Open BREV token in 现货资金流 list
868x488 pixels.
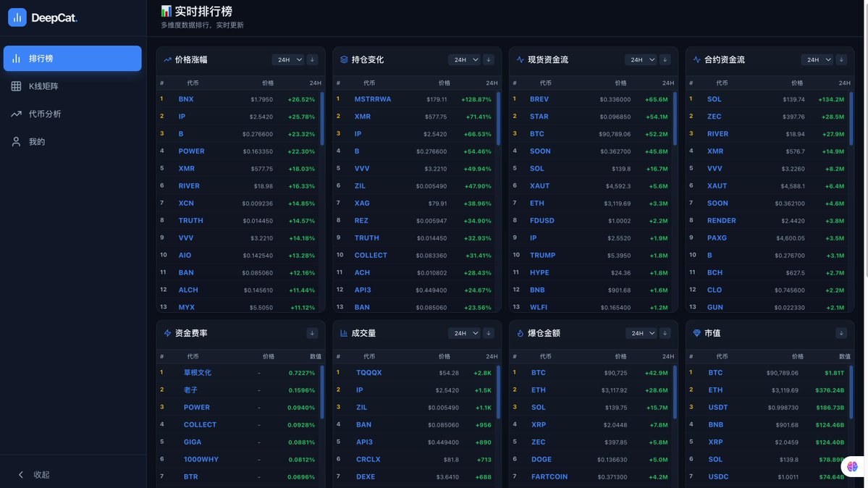(x=539, y=99)
